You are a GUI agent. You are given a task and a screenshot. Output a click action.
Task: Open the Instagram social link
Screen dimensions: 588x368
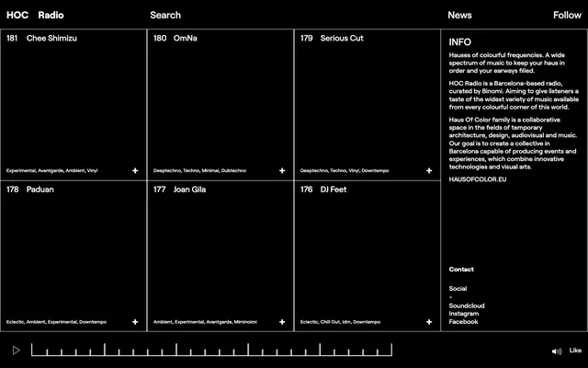click(x=463, y=314)
